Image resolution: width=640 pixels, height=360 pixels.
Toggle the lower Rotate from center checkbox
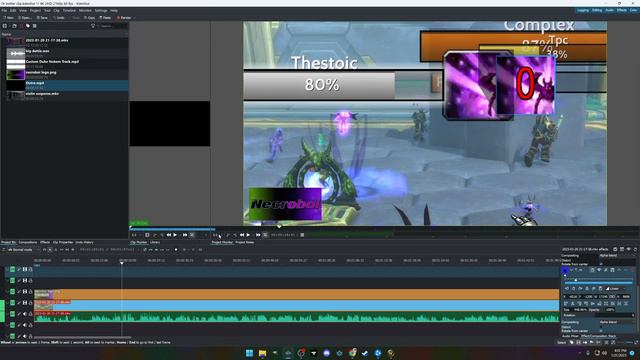(x=601, y=331)
